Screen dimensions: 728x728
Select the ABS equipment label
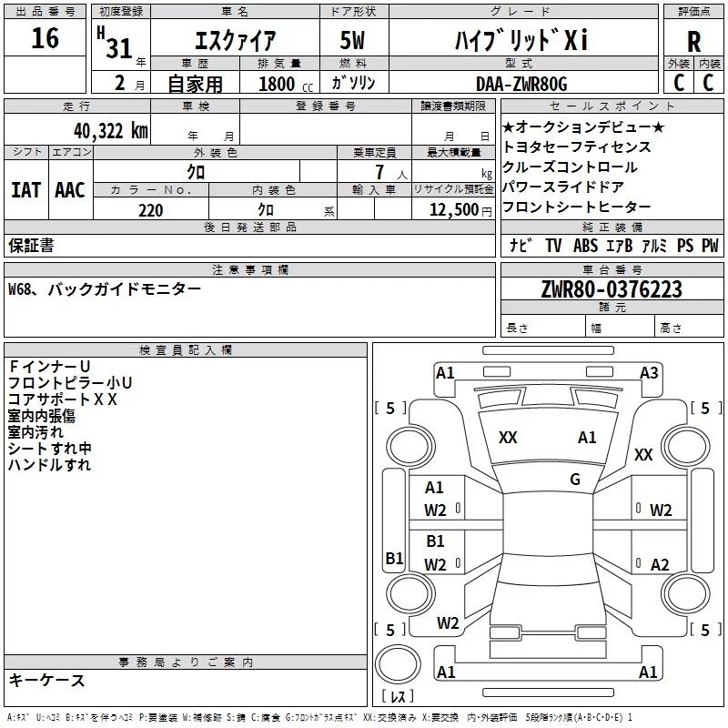587,246
